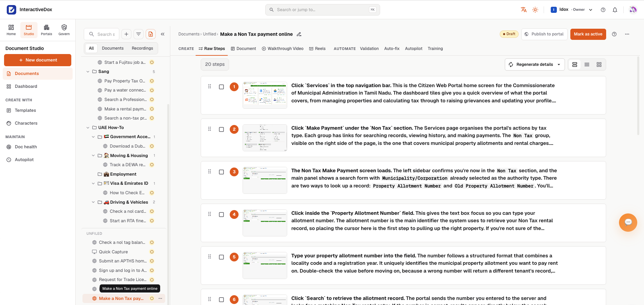Select the checkbox for step 1
644x305 pixels.
(x=221, y=87)
